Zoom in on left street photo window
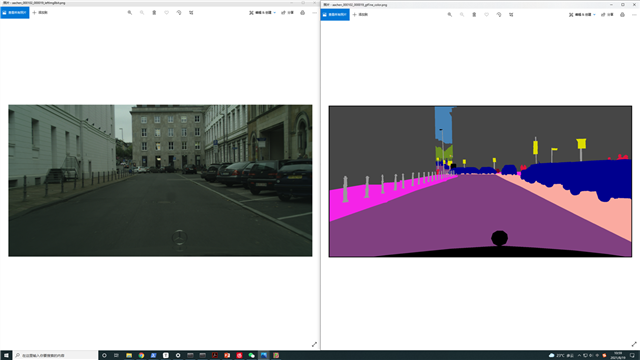 (x=130, y=13)
